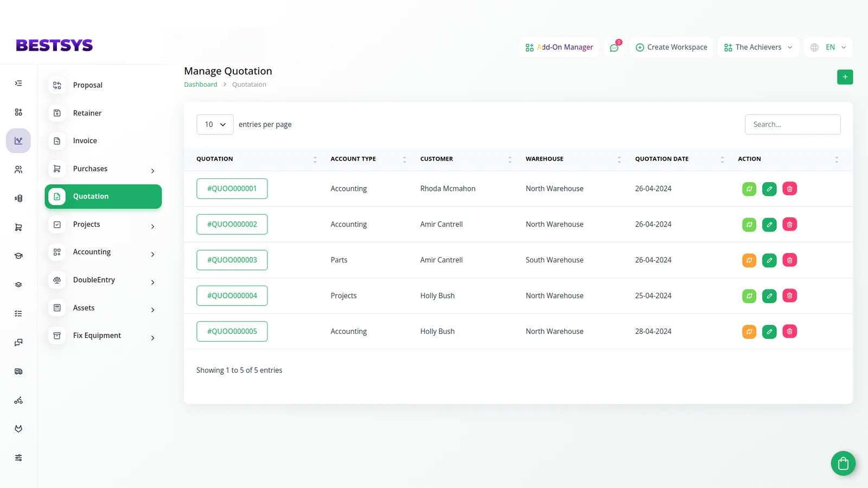Screen dimensions: 868x488
Task: Open the chat messages notification icon
Action: click(614, 48)
